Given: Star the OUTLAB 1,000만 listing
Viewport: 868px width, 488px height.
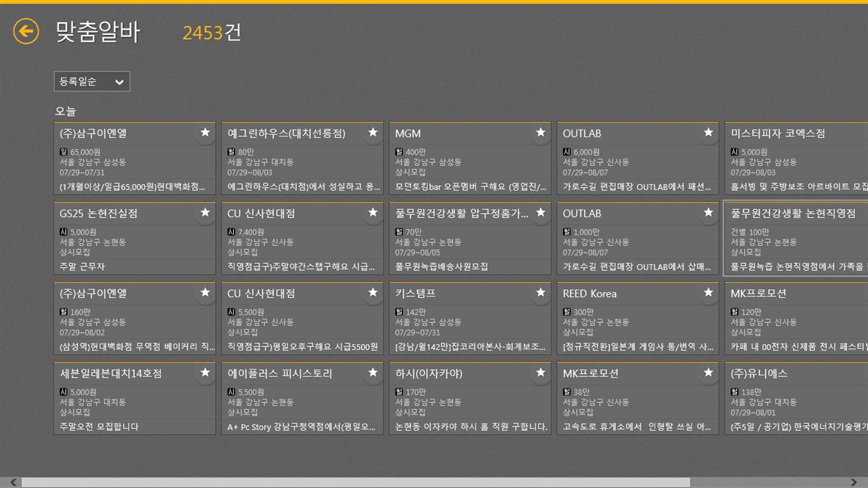Looking at the screenshot, I should coord(708,213).
